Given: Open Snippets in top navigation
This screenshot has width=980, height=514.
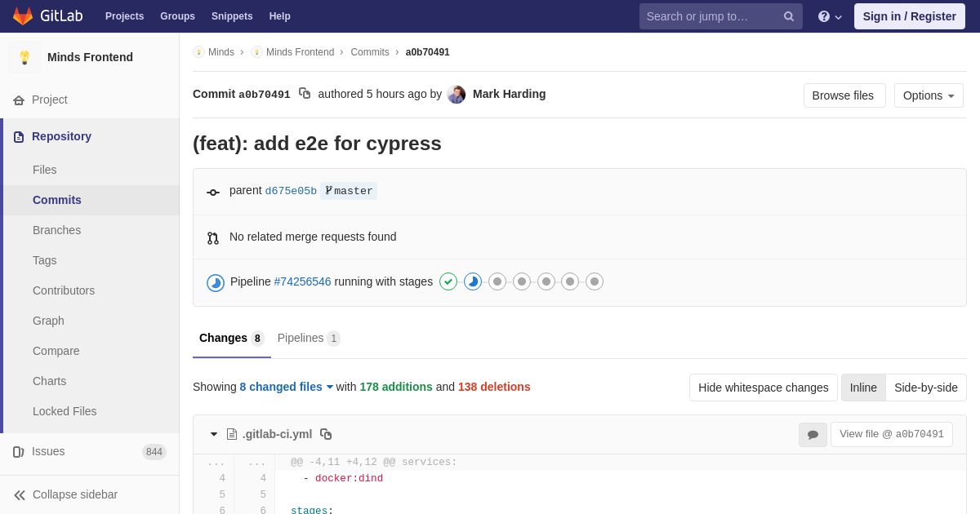Looking at the screenshot, I should pos(232,16).
